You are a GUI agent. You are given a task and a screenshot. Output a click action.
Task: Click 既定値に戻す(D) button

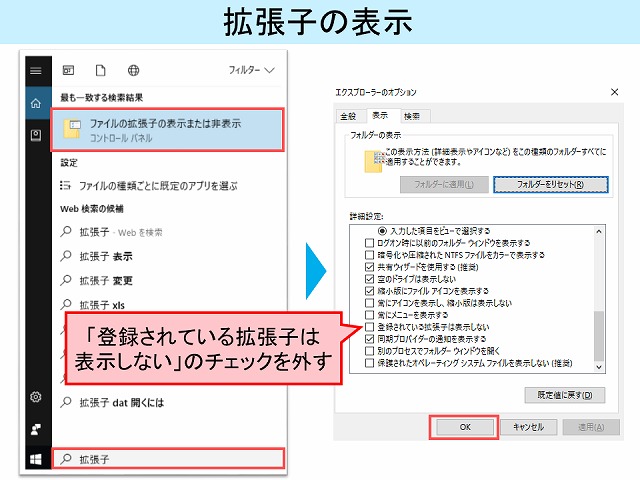tap(565, 395)
